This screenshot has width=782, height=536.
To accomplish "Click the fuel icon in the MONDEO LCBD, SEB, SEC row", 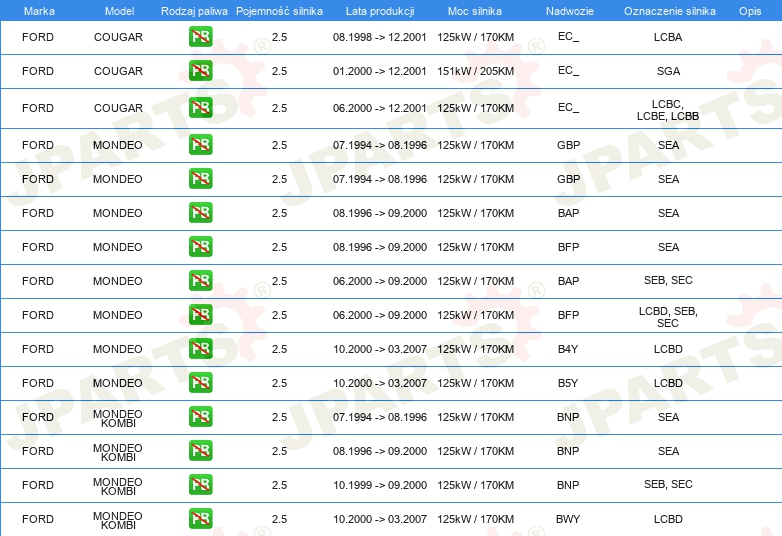I will click(200, 315).
